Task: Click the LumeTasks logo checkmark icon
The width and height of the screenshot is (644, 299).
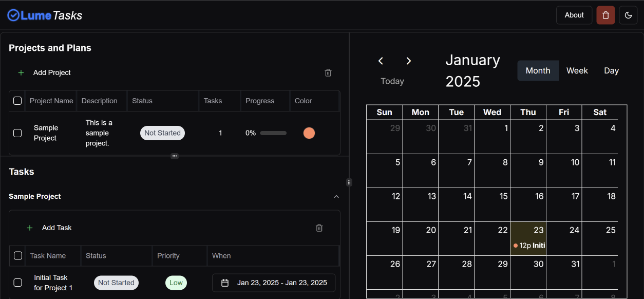Action: [x=13, y=15]
